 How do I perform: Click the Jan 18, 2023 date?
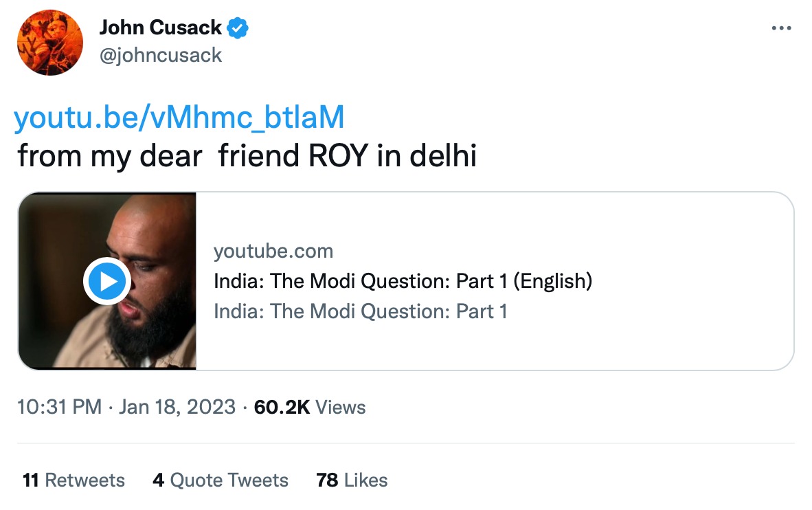pyautogui.click(x=177, y=407)
